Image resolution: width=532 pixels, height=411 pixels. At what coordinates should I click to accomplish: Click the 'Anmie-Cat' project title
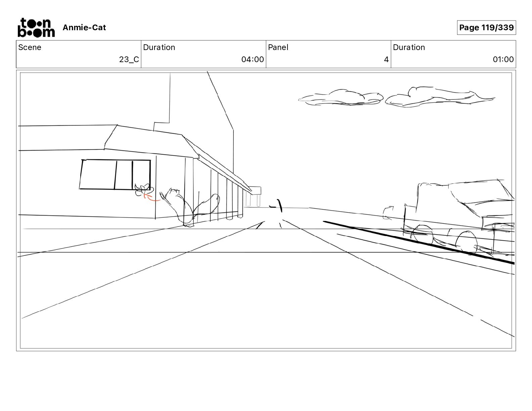coord(84,28)
